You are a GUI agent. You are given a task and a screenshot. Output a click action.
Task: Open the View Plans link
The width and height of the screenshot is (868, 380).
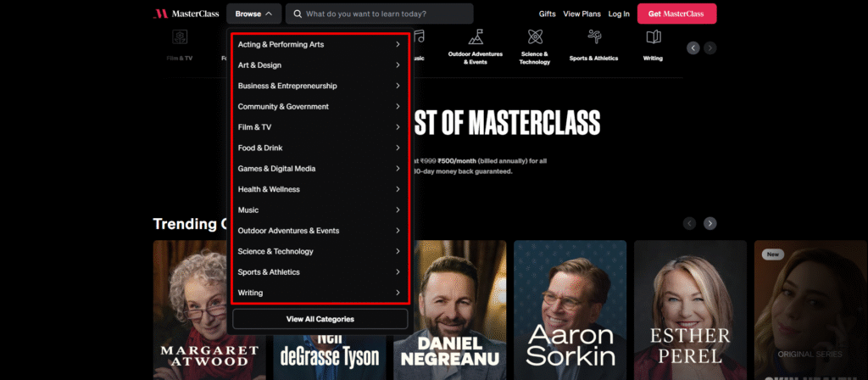point(581,14)
